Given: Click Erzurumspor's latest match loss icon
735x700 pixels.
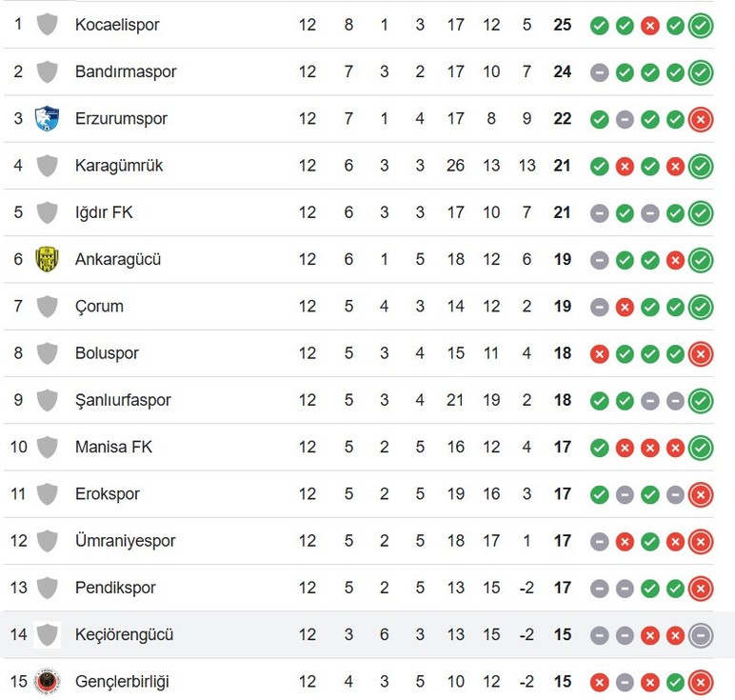Looking at the screenshot, I should [701, 119].
